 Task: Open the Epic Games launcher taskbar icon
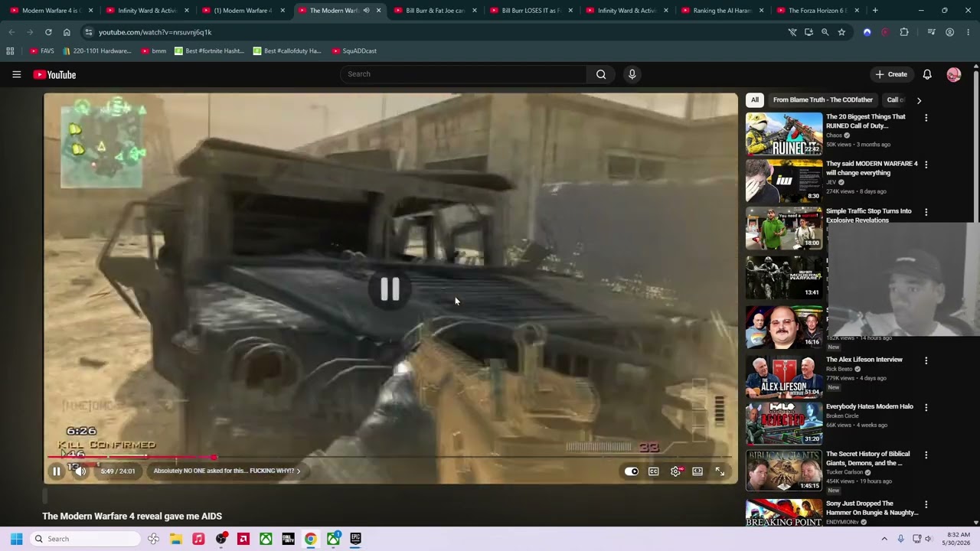point(355,539)
